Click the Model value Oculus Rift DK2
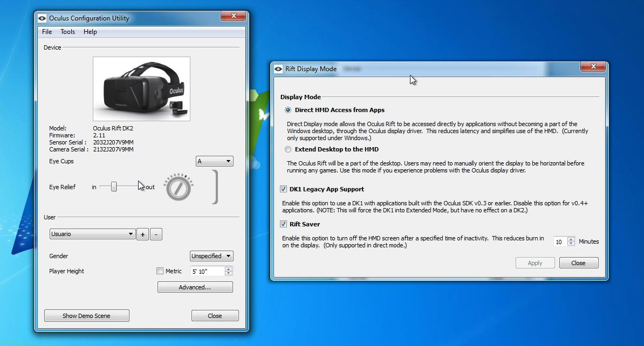This screenshot has height=346, width=644. pyautogui.click(x=113, y=128)
